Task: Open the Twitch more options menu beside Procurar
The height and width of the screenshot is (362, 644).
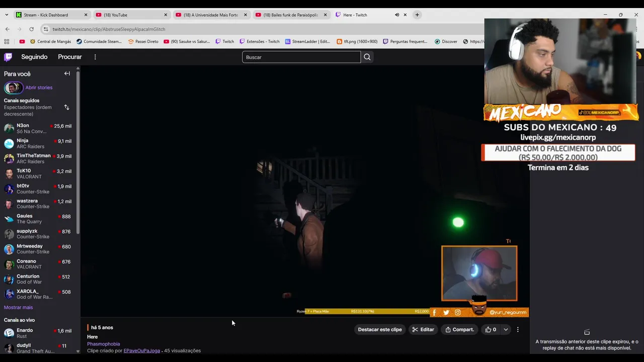Action: click(x=95, y=57)
